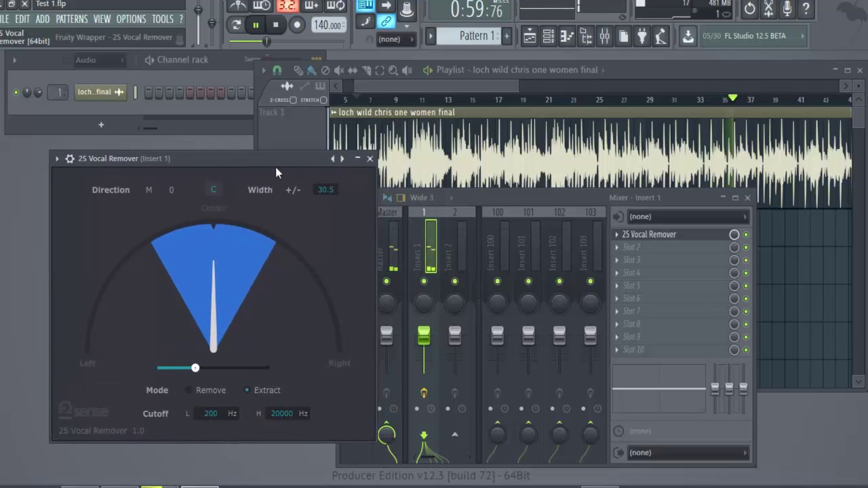The width and height of the screenshot is (868, 488).
Task: Open the plugin picker toolbar button
Action: pos(642,37)
